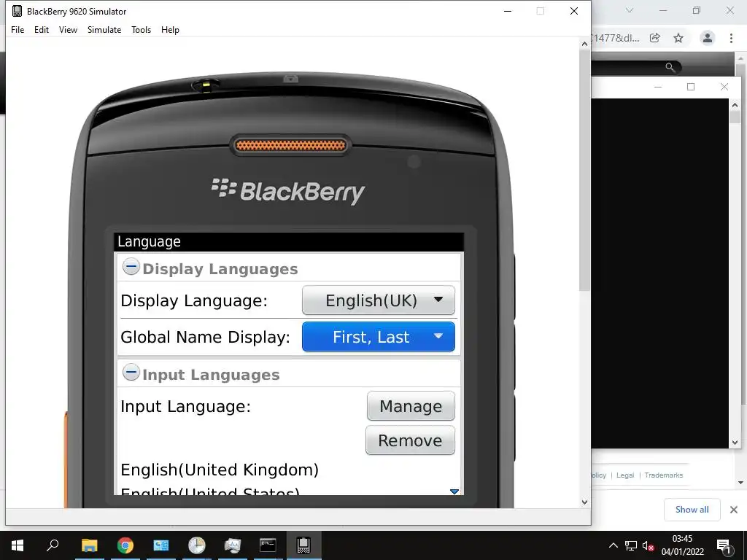Viewport: 747px width, 560px height.
Task: Click the Language screen title bar
Action: (289, 241)
